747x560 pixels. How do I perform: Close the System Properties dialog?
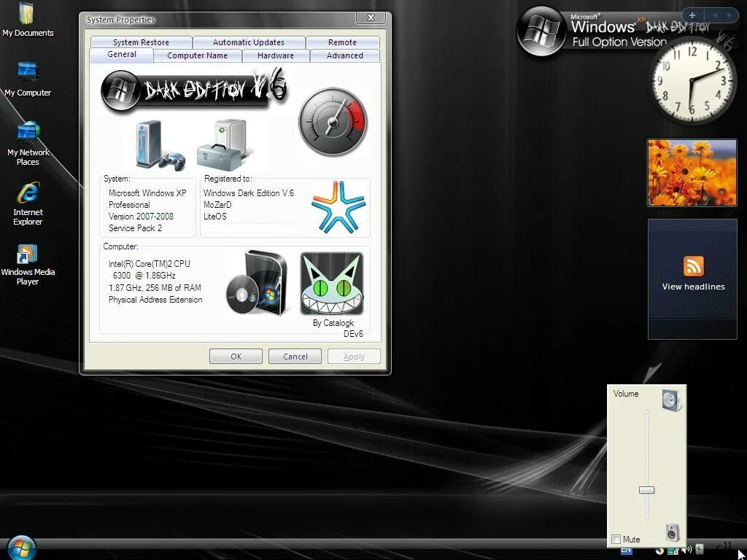(371, 17)
